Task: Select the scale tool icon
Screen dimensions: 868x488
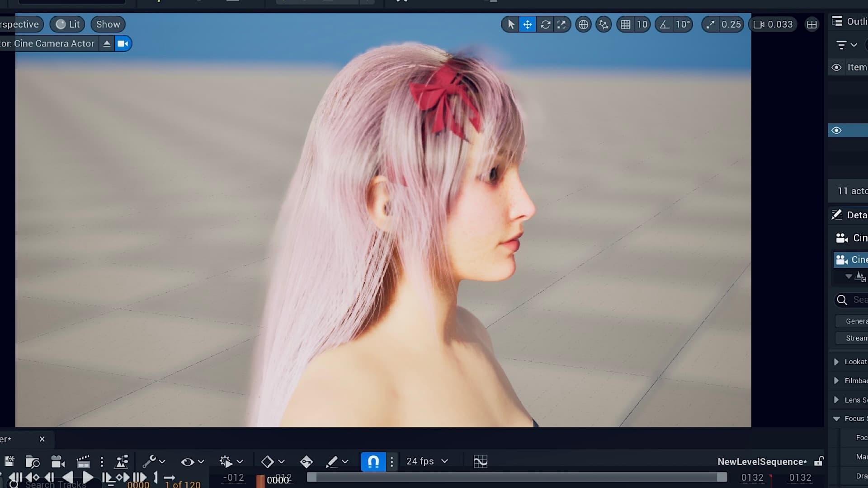Action: (x=561, y=24)
